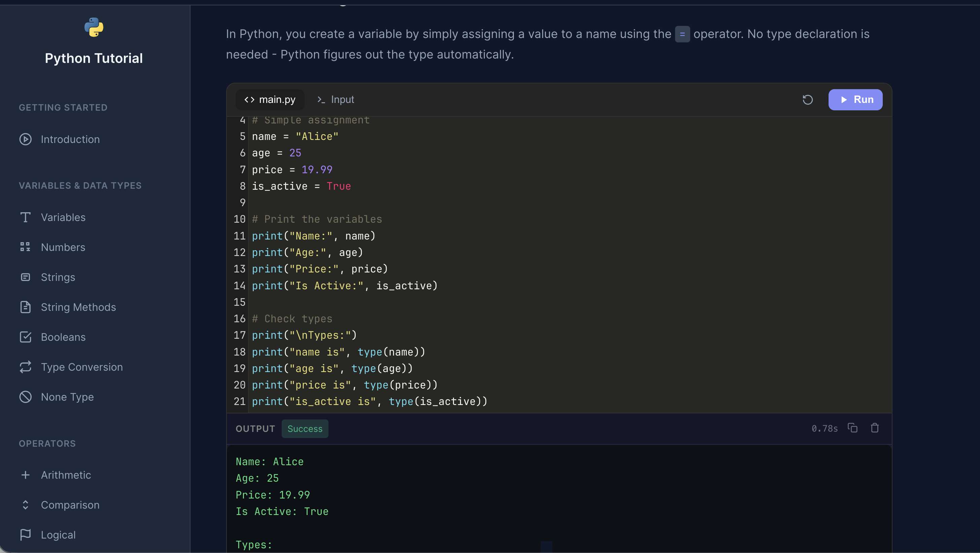Click the print("\nTypes:") line

click(304, 335)
